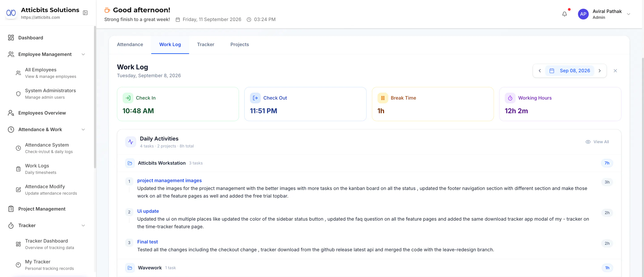
Task: Open the Projects tab
Action: pyautogui.click(x=239, y=45)
